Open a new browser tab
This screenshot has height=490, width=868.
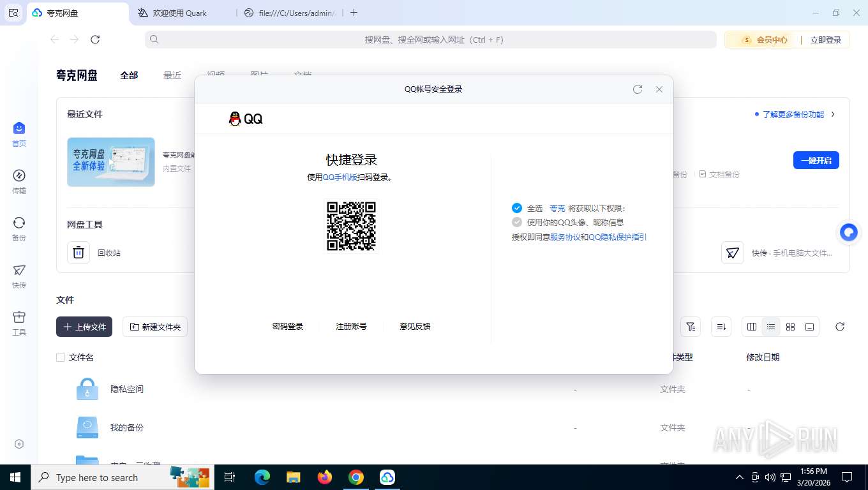click(354, 13)
